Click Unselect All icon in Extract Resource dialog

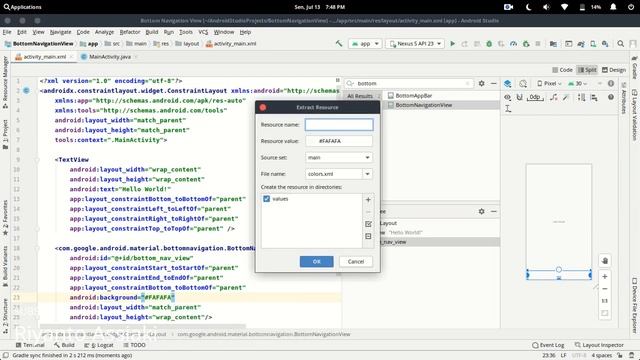[x=368, y=236]
